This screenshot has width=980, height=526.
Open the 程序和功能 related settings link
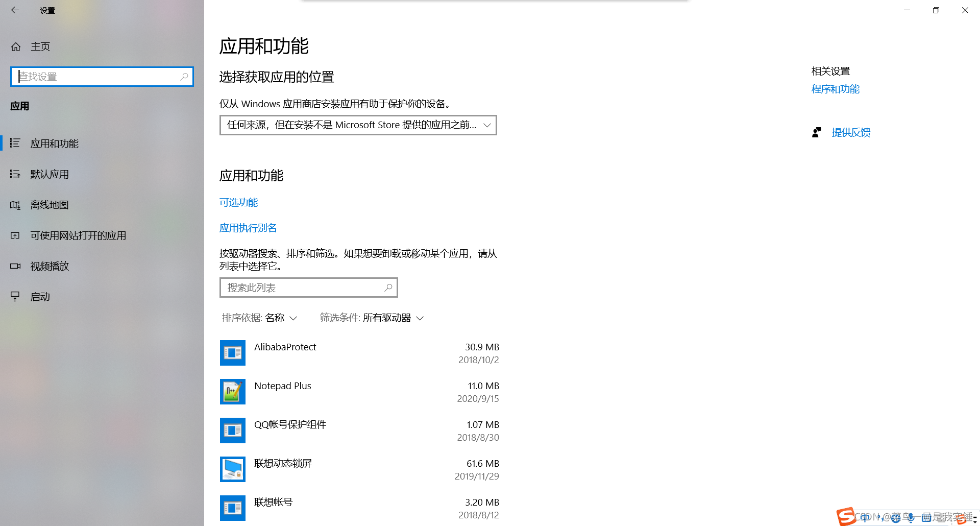(835, 89)
